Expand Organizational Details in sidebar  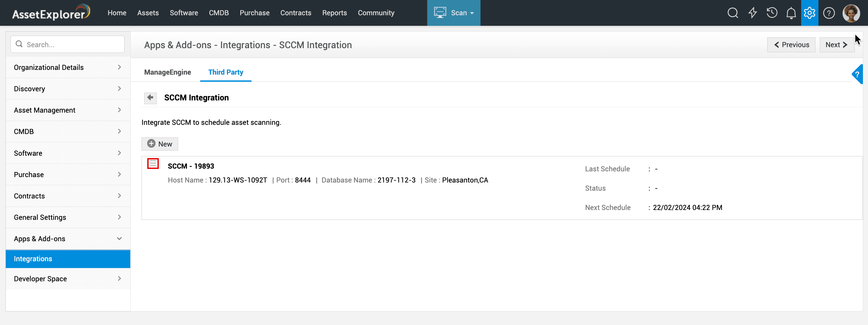tap(68, 67)
